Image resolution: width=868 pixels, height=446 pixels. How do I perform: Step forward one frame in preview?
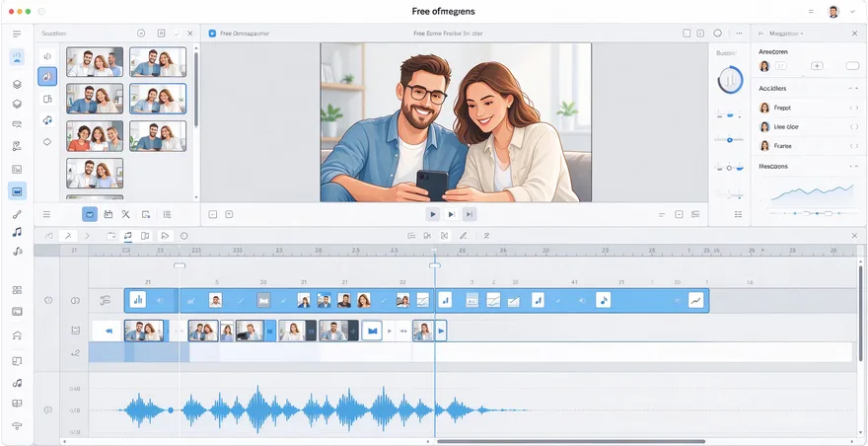coord(451,214)
